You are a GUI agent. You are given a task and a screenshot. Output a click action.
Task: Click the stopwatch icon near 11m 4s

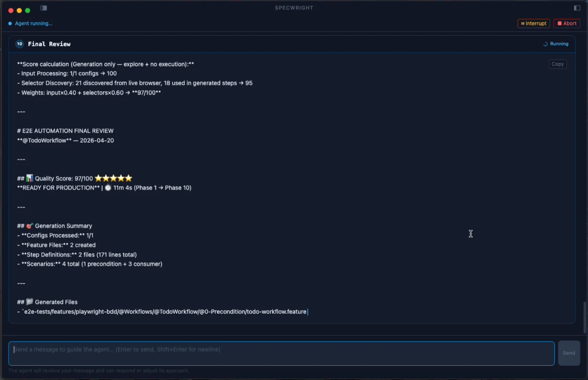[108, 188]
